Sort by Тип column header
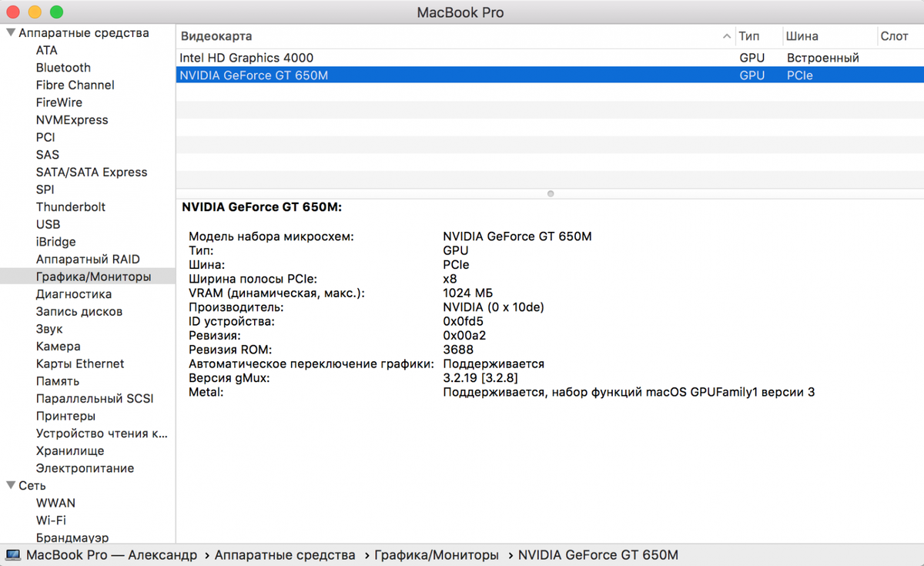Viewport: 924px width, 566px height. [748, 36]
